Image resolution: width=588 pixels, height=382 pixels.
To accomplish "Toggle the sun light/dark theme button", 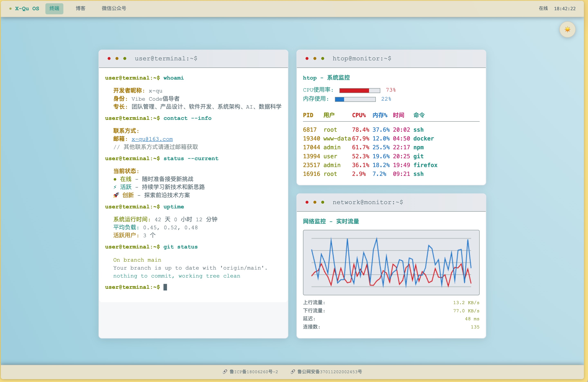I will [567, 30].
